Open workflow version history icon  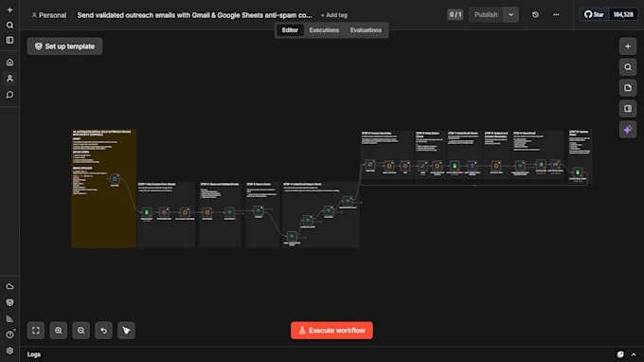(x=535, y=15)
